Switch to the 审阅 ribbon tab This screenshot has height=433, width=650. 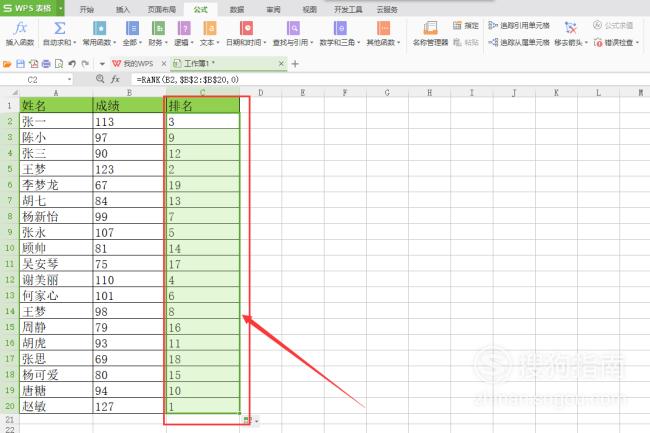273,9
